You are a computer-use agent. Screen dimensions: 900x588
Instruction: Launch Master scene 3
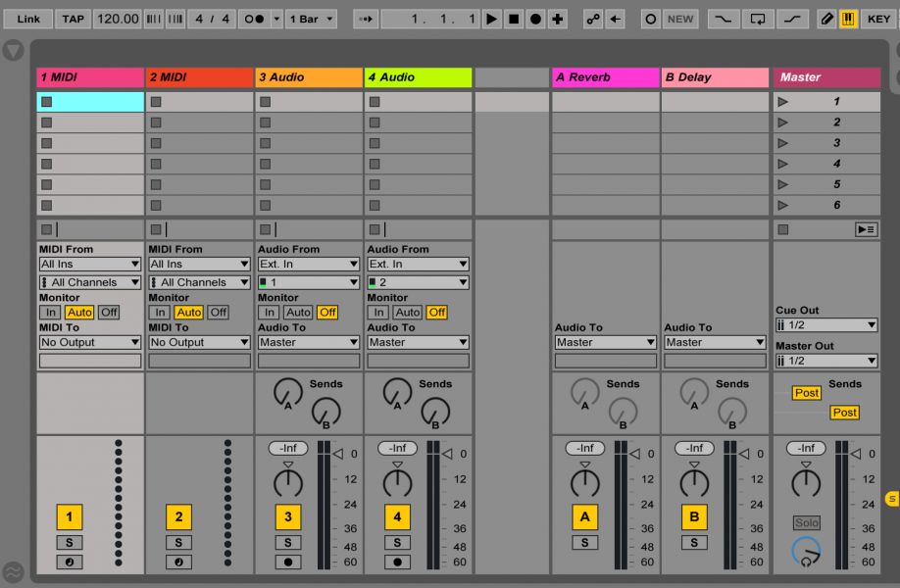782,143
